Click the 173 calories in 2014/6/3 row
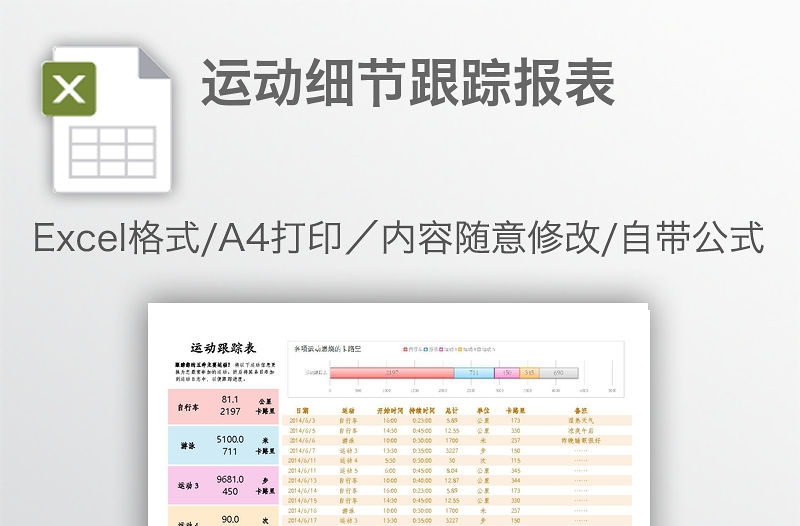 pos(515,420)
